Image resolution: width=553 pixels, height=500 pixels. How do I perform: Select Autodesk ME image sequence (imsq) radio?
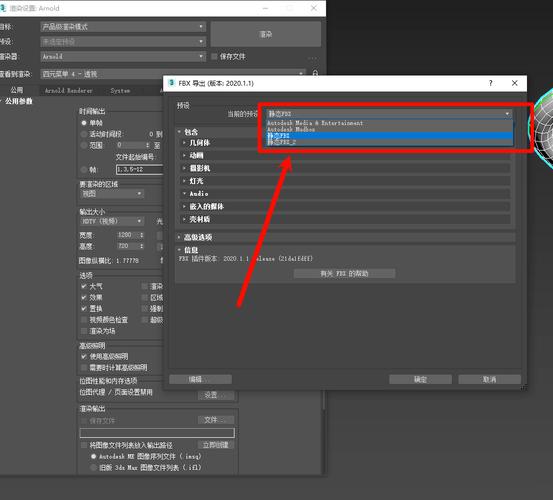(x=93, y=456)
